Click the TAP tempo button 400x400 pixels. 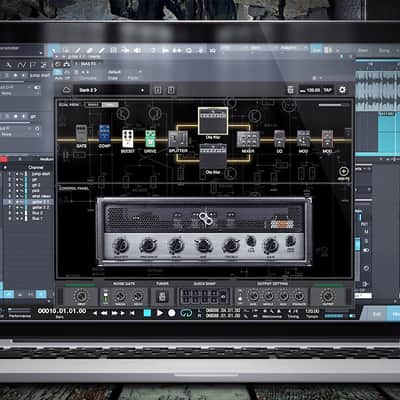tap(327, 90)
